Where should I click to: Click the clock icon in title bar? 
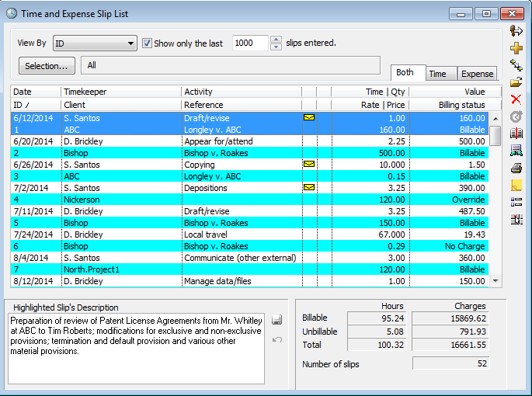click(x=12, y=13)
